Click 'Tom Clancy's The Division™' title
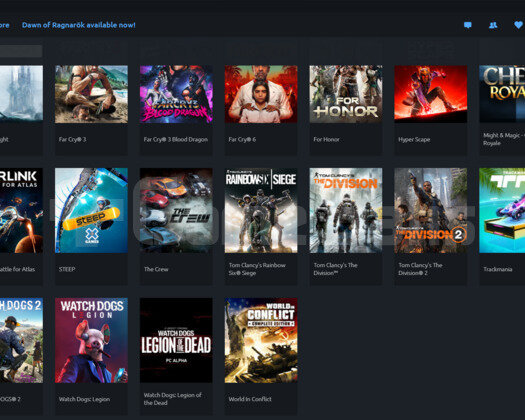 [335, 269]
